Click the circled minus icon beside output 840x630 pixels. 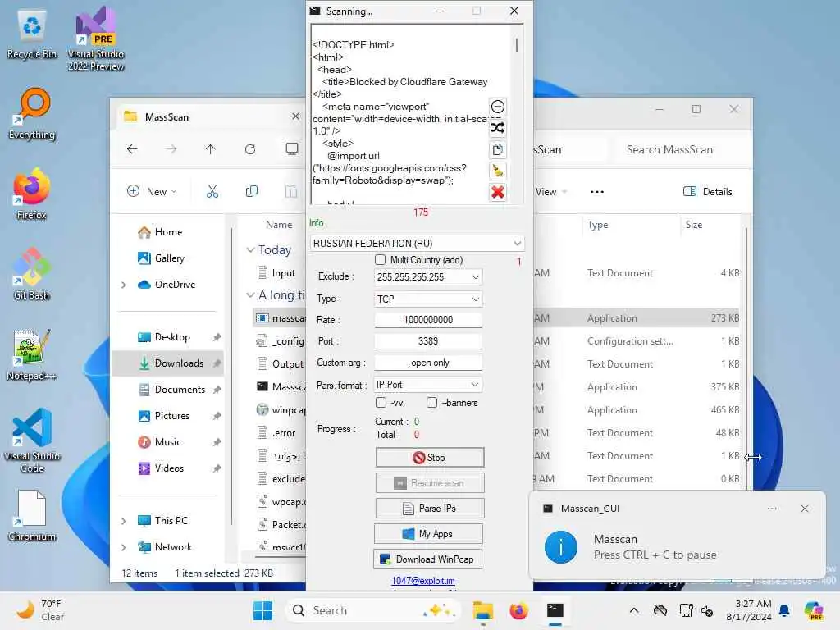(x=498, y=107)
